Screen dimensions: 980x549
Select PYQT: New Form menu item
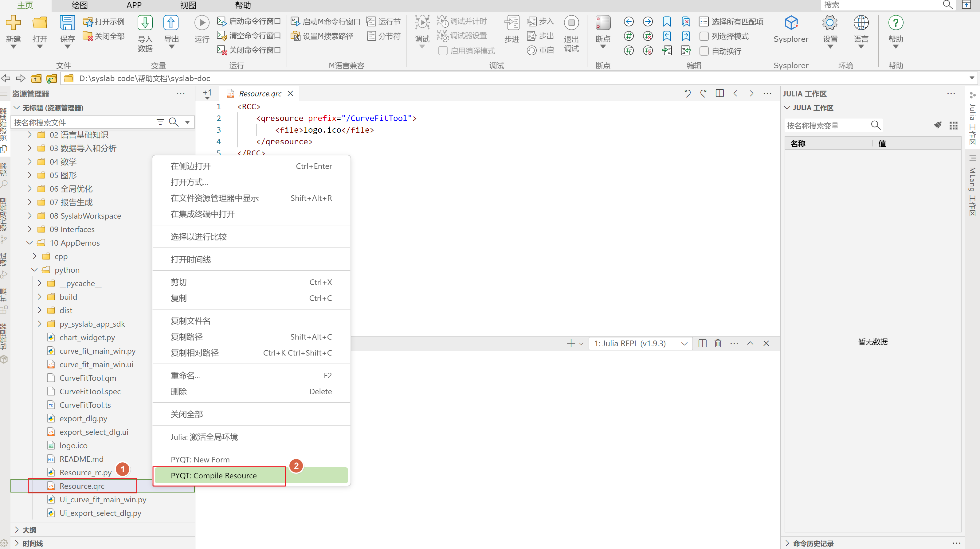(252, 460)
